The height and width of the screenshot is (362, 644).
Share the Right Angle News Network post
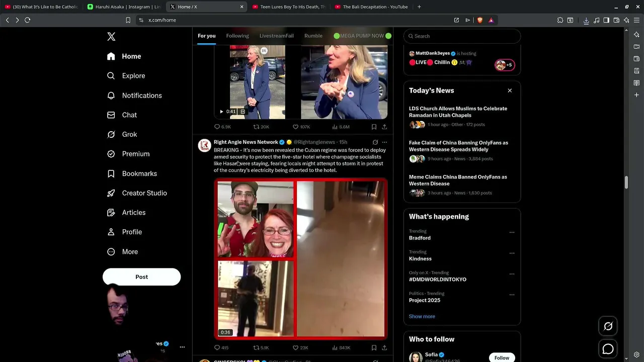tap(384, 347)
